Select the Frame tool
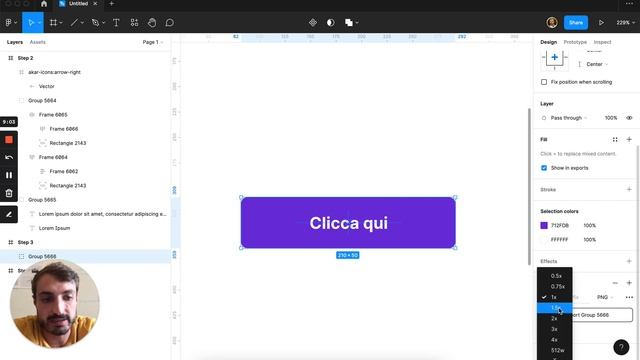This screenshot has height=360, width=640. 53,23
